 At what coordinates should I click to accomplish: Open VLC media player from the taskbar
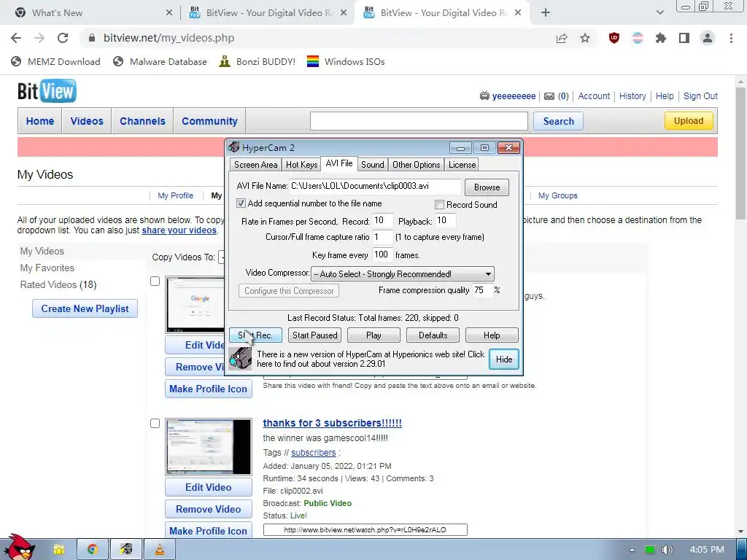tap(160, 550)
